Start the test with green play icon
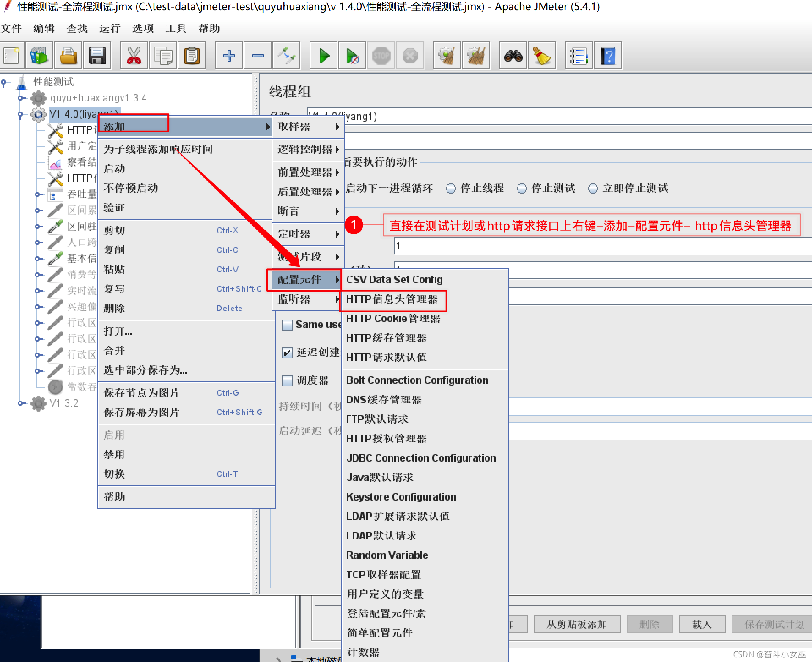 pyautogui.click(x=324, y=55)
